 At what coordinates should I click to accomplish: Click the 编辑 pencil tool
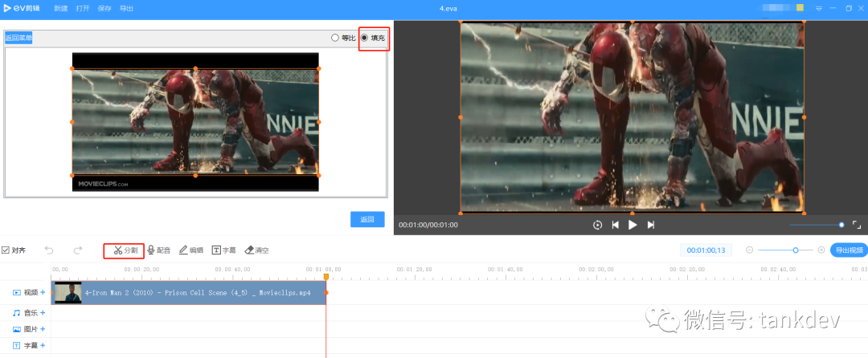(191, 250)
